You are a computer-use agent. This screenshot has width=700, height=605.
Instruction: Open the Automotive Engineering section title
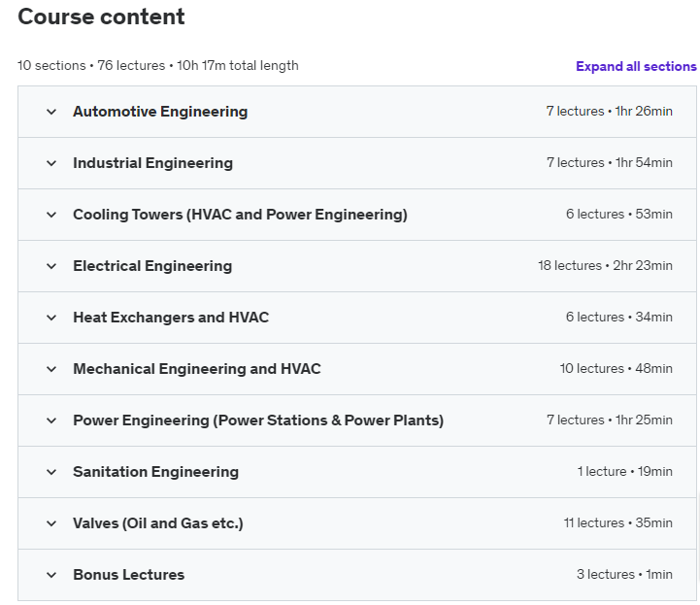[x=160, y=112]
